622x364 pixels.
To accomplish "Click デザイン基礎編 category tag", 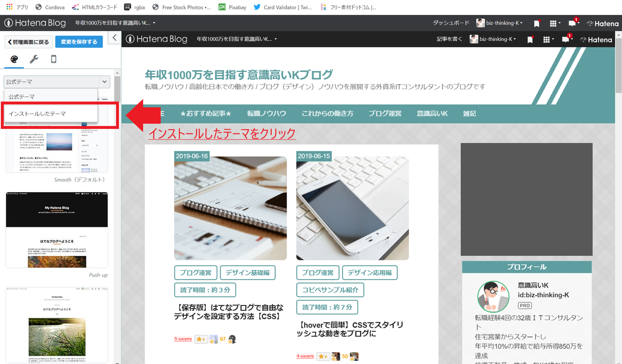I will 248,272.
